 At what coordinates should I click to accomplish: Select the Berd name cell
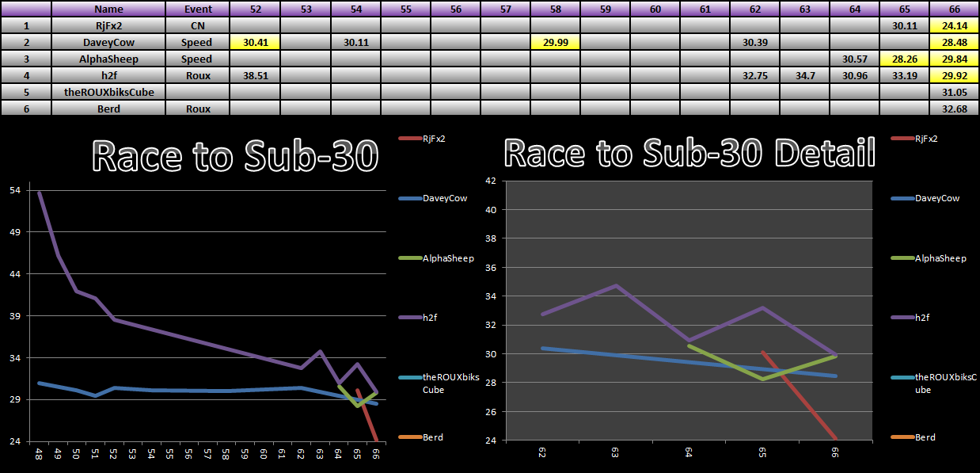point(108,109)
